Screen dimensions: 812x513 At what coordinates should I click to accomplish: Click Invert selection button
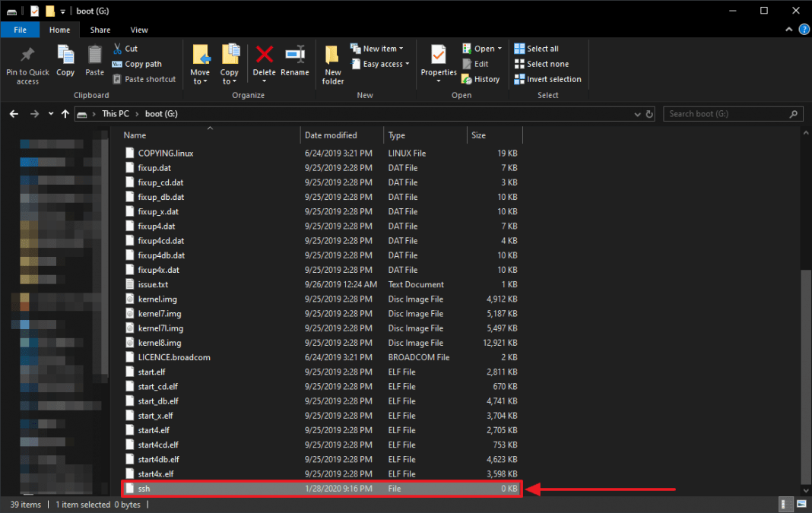click(x=547, y=79)
